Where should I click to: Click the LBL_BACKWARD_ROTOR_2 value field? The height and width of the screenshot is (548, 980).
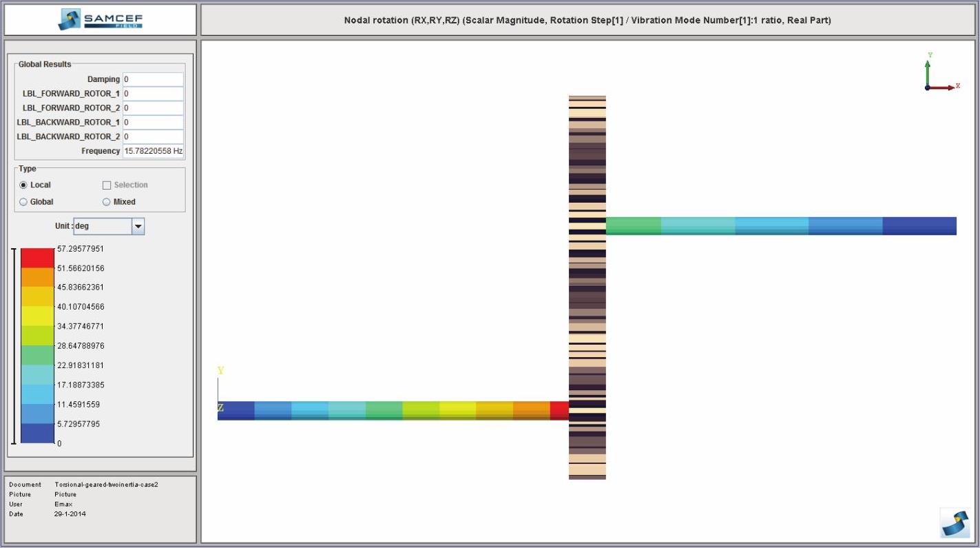153,136
